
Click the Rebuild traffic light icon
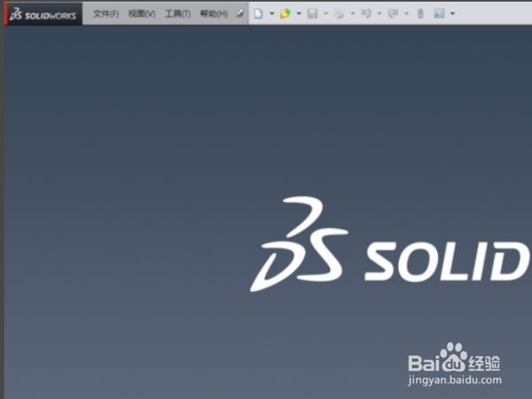[x=420, y=13]
